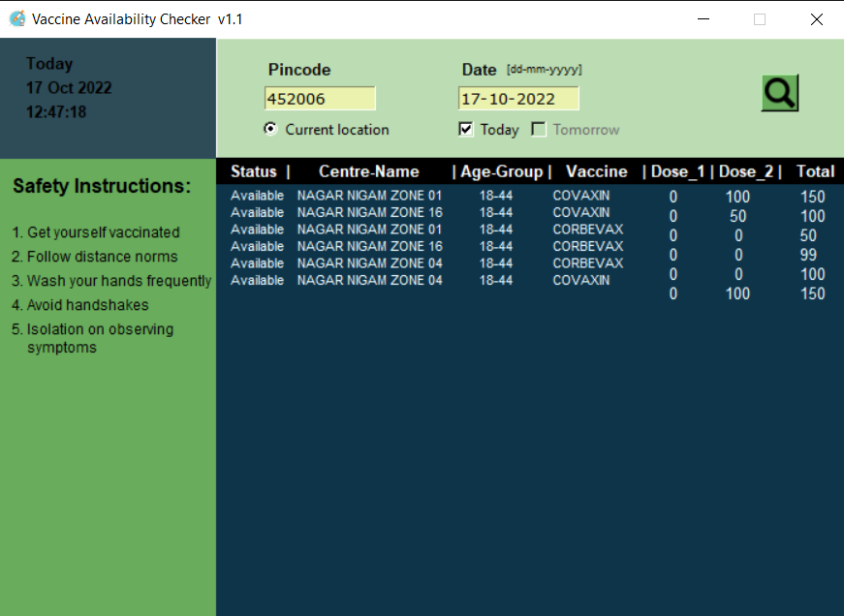Image resolution: width=844 pixels, height=616 pixels.
Task: Click the Centre-Name column header
Action: pyautogui.click(x=368, y=171)
